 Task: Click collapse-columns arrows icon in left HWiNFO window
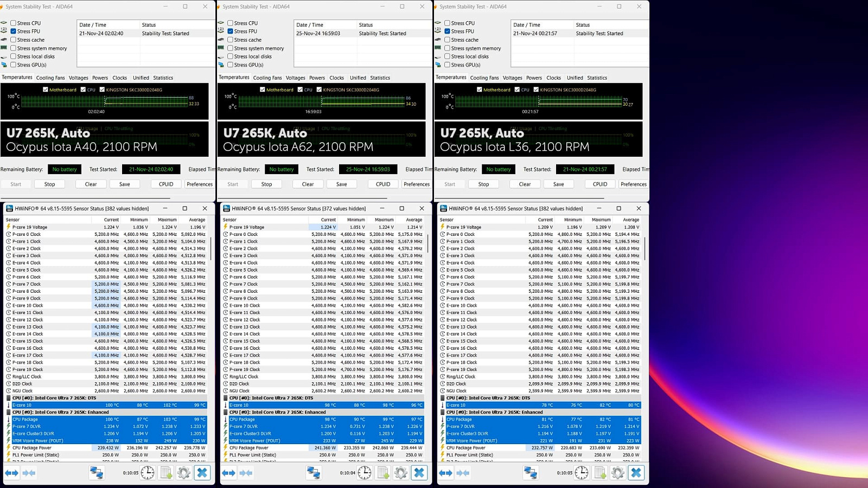click(x=29, y=473)
